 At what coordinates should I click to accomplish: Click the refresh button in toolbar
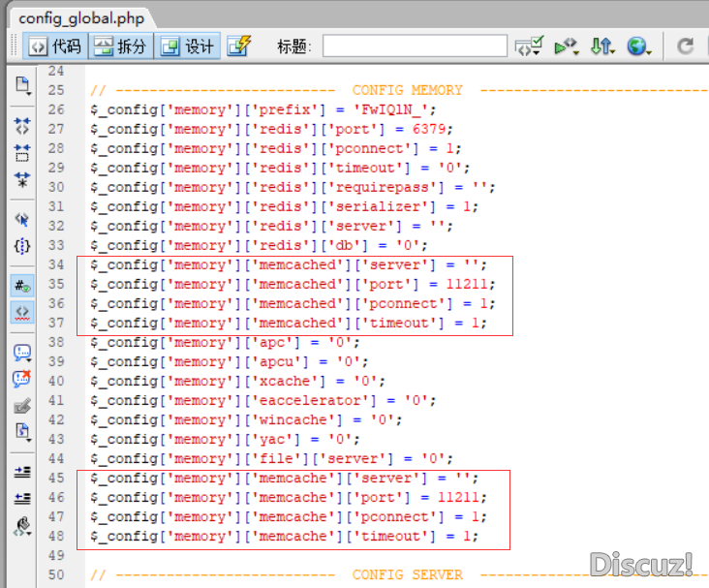click(x=685, y=46)
